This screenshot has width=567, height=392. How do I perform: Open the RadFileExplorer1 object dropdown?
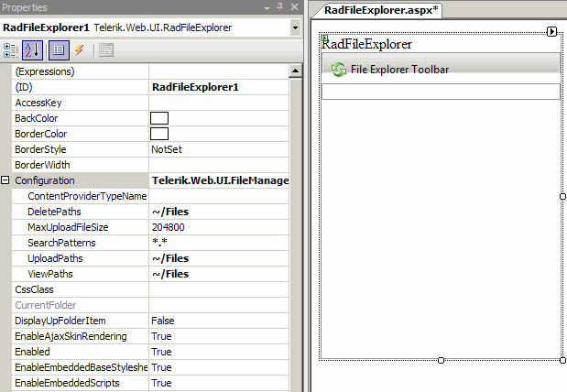click(x=295, y=27)
